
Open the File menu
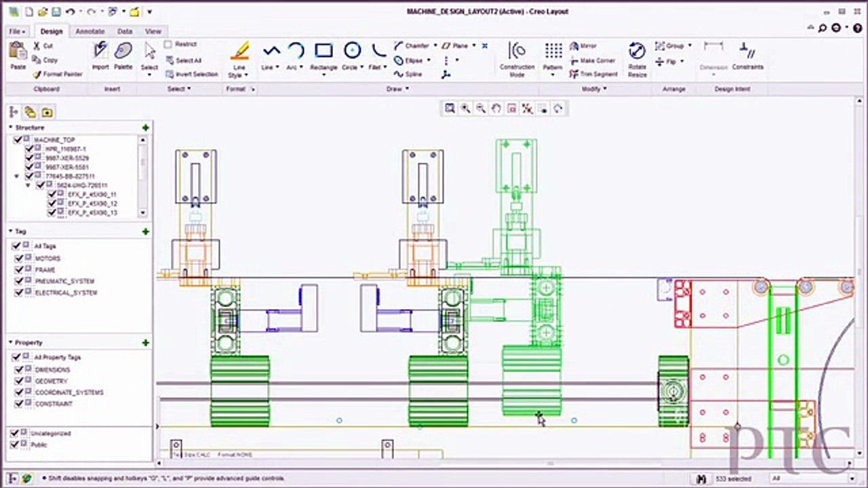tap(17, 31)
